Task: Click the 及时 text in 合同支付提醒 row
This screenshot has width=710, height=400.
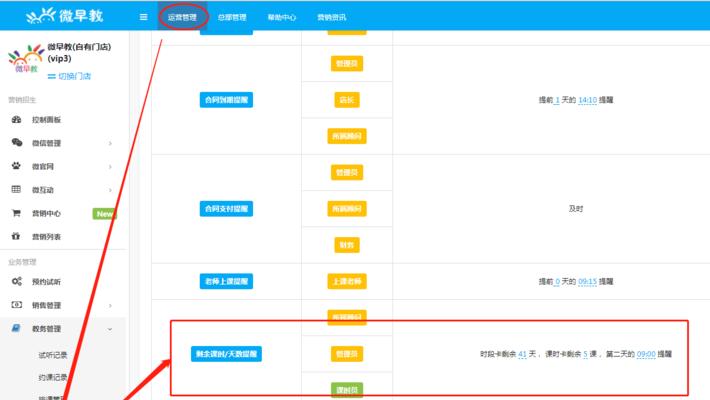Action: [576, 208]
